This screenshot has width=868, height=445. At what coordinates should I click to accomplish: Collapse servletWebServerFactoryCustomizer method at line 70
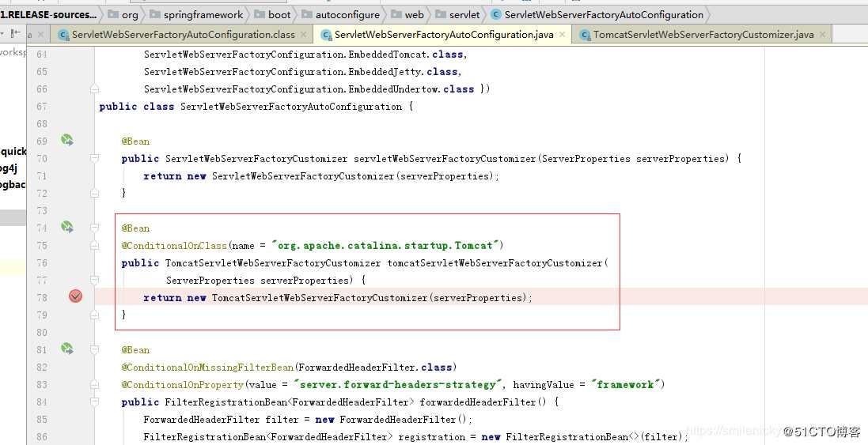pyautogui.click(x=95, y=159)
